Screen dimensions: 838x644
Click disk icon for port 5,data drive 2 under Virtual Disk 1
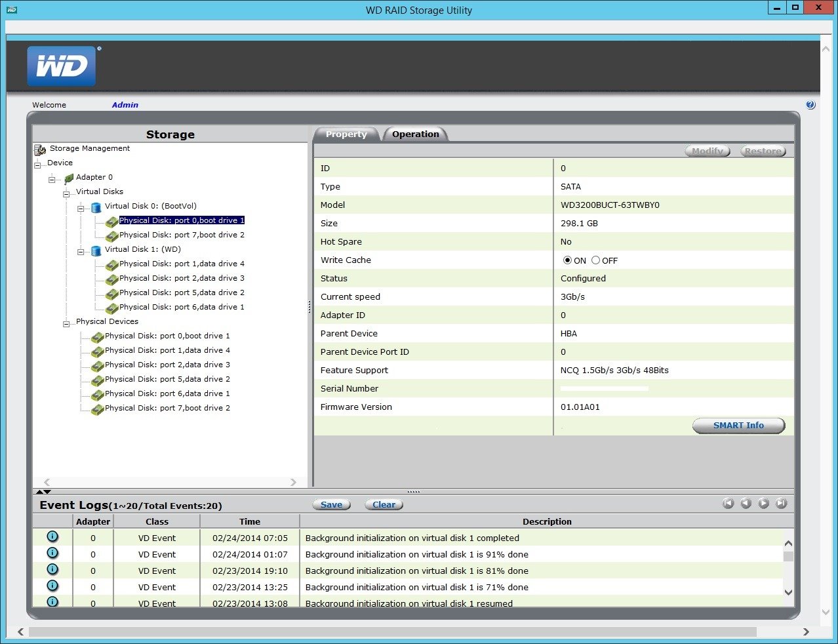pyautogui.click(x=111, y=294)
